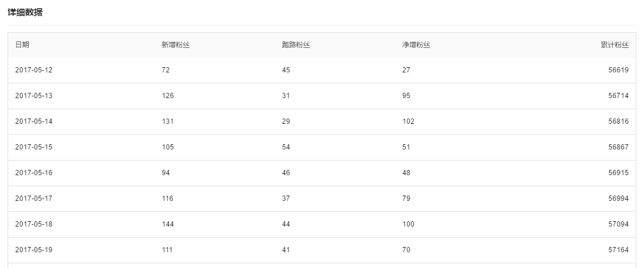
Task: Select the 2017-05-14 row date
Action: pyautogui.click(x=34, y=121)
